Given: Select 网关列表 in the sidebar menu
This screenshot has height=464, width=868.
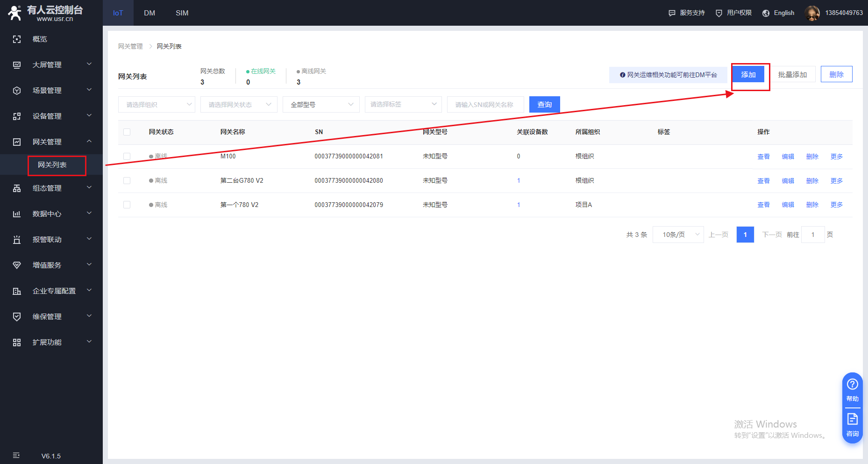Looking at the screenshot, I should 52,165.
